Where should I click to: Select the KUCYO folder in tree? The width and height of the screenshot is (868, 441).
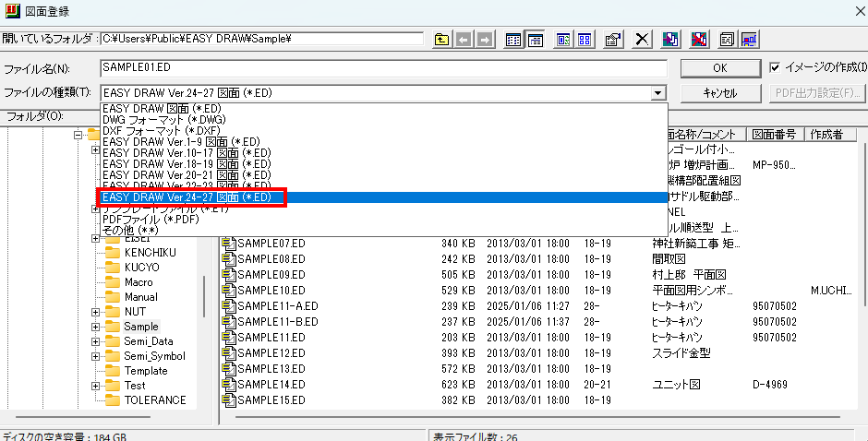(142, 268)
